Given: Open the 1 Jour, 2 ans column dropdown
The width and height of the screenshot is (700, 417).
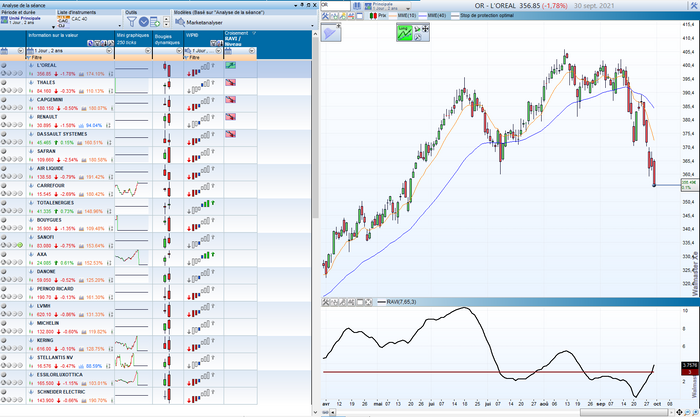Looking at the screenshot, I should coord(109,51).
